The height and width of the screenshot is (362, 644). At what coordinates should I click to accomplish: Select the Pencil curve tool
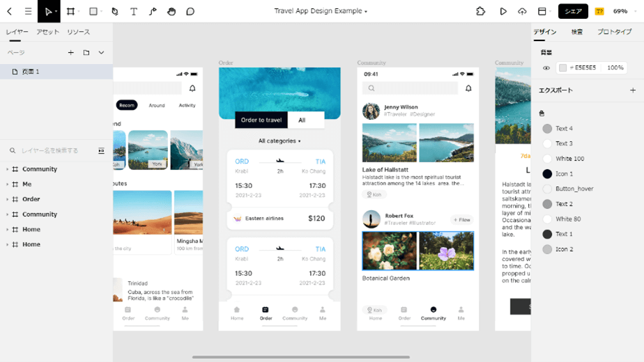coord(153,11)
